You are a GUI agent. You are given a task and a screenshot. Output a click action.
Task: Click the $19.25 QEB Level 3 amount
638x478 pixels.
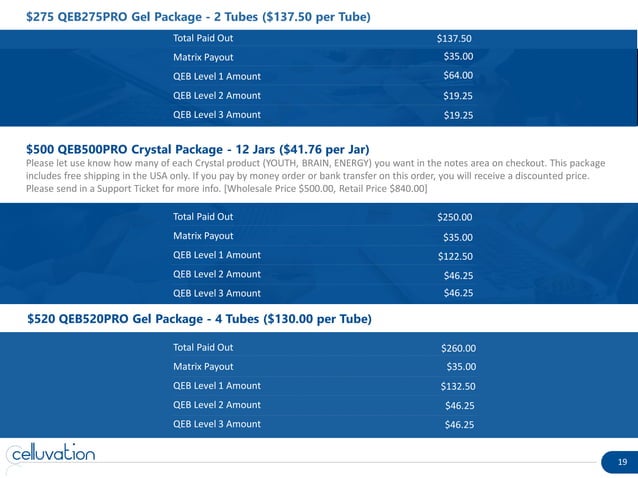(x=458, y=115)
